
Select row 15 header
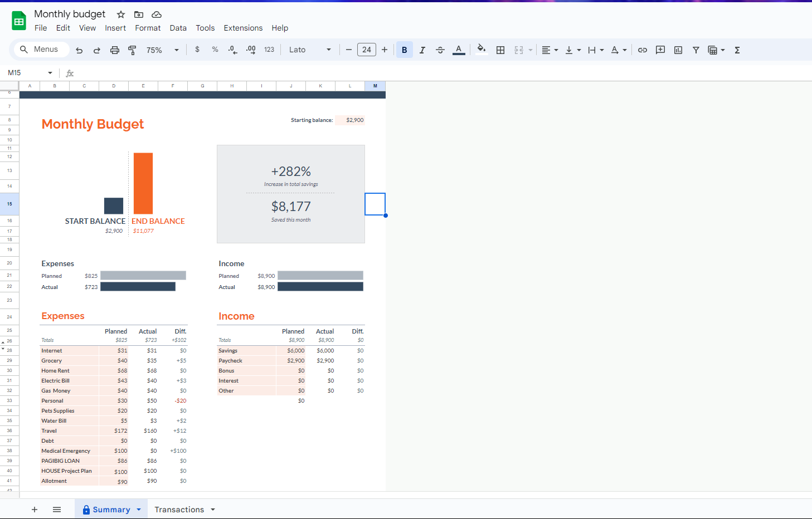(x=9, y=204)
